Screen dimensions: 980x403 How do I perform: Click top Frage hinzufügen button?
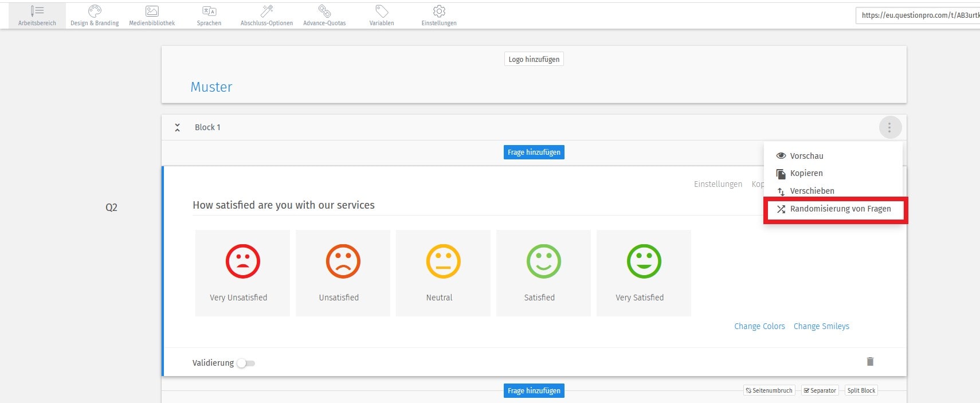[534, 152]
